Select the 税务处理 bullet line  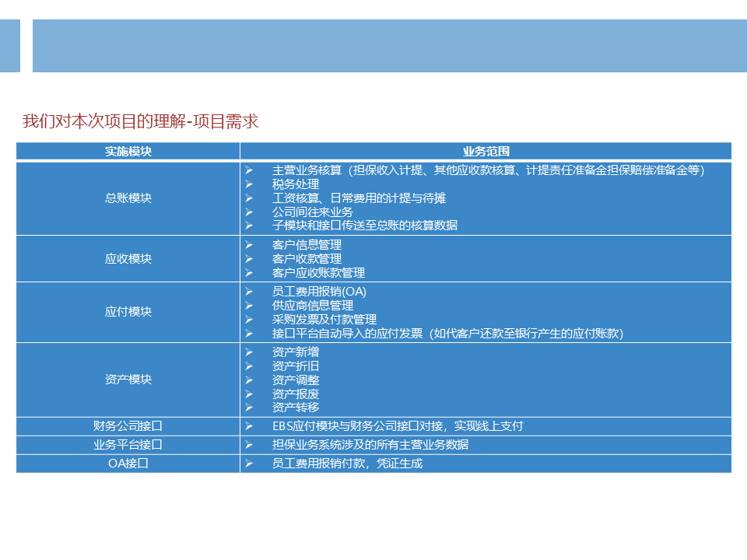click(296, 184)
